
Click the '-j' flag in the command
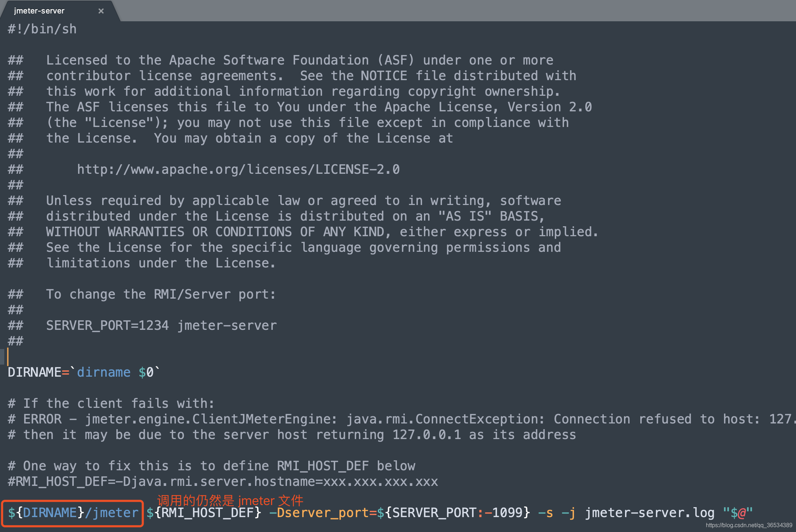[x=569, y=513]
